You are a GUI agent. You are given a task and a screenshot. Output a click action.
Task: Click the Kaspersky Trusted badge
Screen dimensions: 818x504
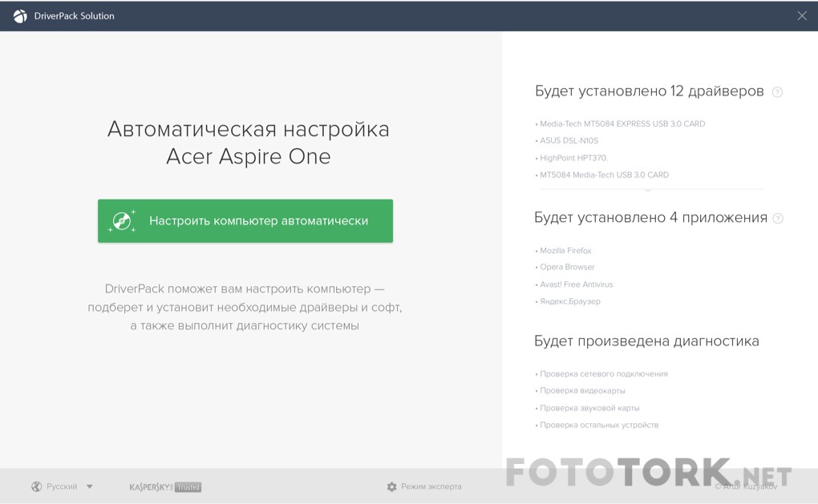165,487
